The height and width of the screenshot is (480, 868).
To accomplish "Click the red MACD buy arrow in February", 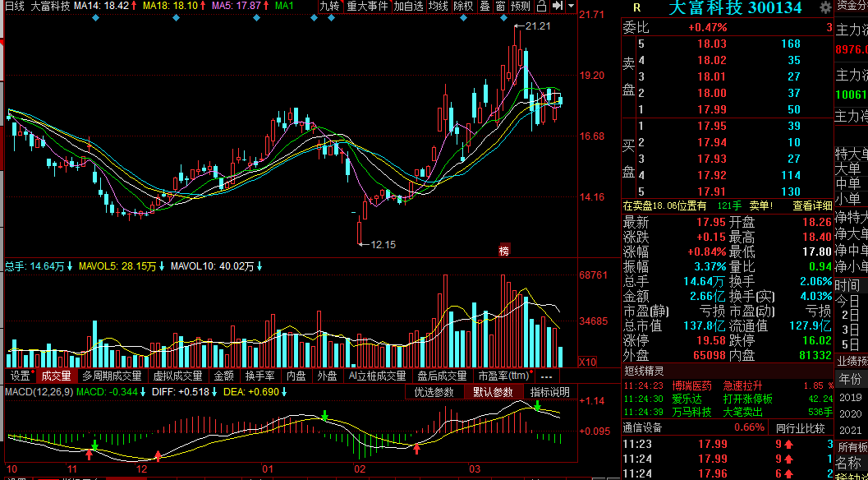I will coord(417,448).
